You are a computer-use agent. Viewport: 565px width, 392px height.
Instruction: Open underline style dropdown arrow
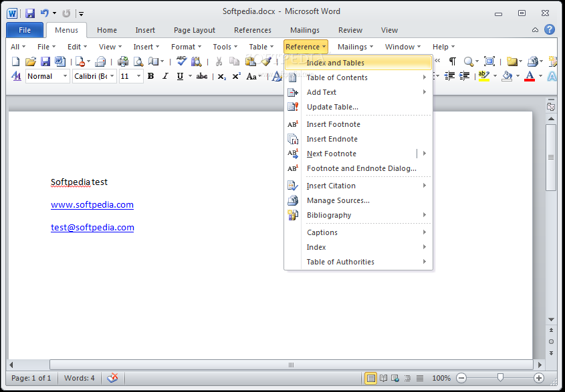pyautogui.click(x=191, y=76)
